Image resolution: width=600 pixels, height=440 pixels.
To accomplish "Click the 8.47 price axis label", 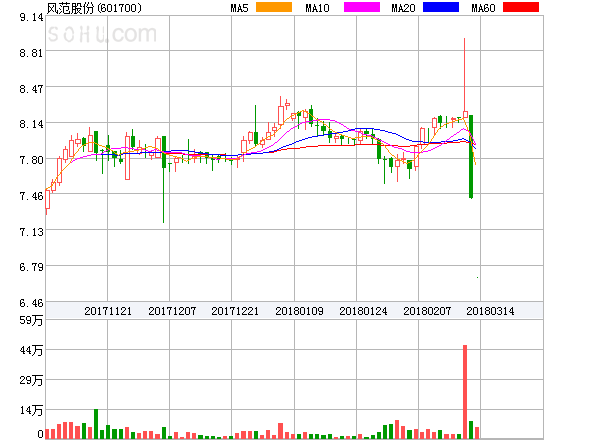I will coord(31,89).
